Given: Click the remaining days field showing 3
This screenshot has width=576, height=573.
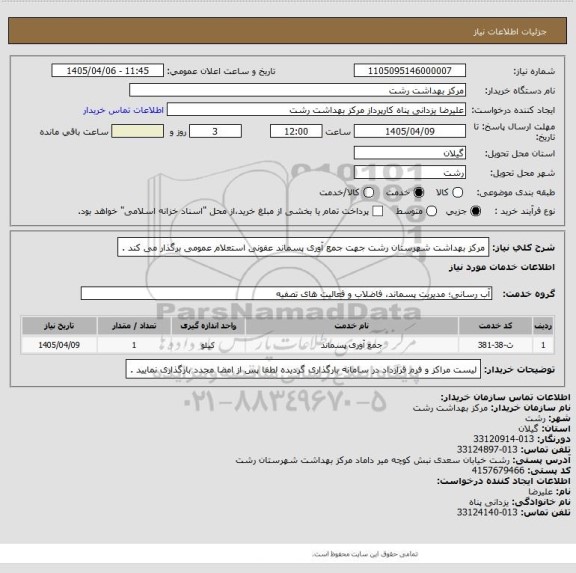Looking at the screenshot, I should (215, 131).
